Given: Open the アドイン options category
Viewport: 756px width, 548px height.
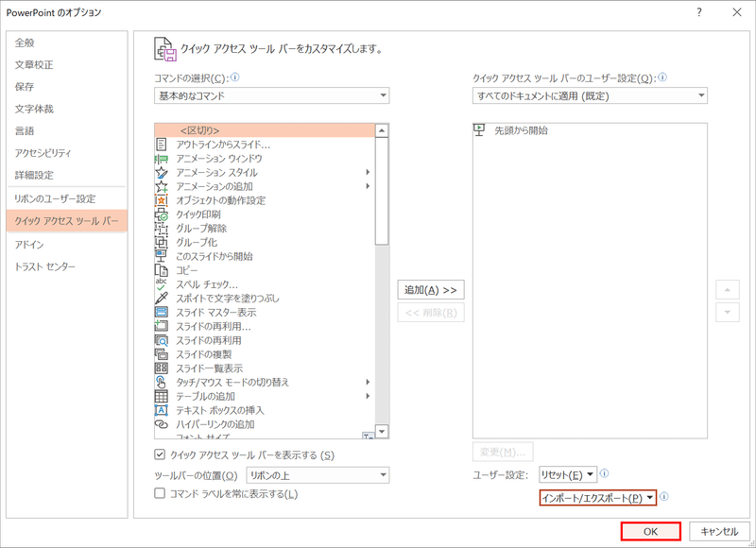Looking at the screenshot, I should [x=66, y=245].
